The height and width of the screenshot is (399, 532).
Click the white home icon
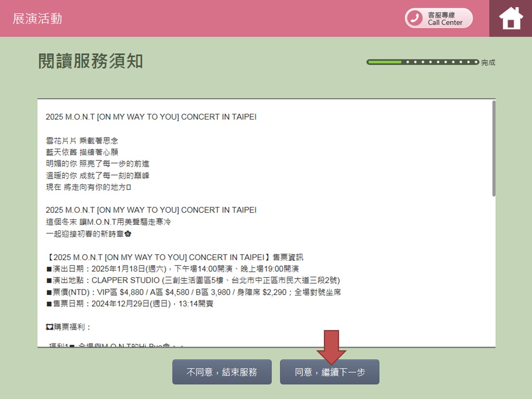511,18
